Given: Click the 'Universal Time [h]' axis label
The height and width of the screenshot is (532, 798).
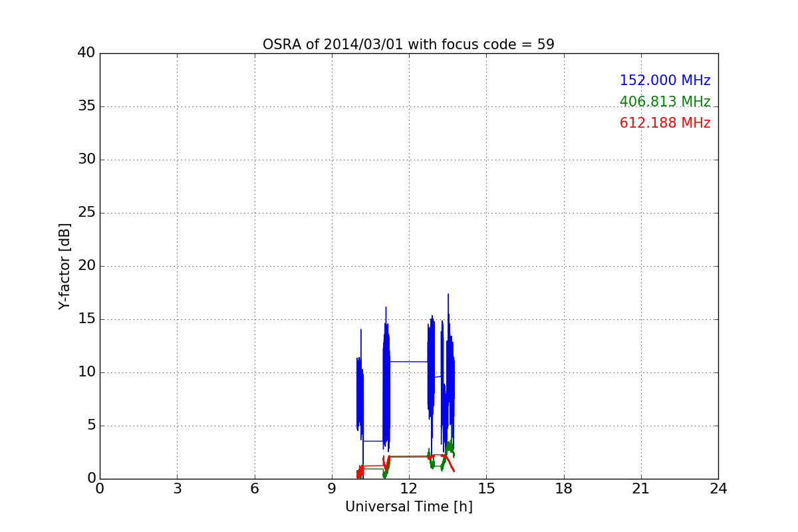Looking at the screenshot, I should pyautogui.click(x=408, y=507).
